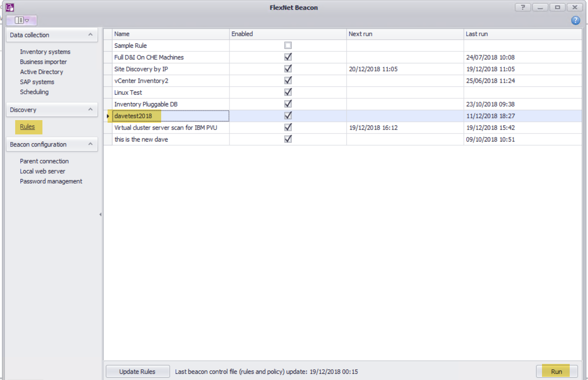Collapse the Discovery section

point(90,110)
